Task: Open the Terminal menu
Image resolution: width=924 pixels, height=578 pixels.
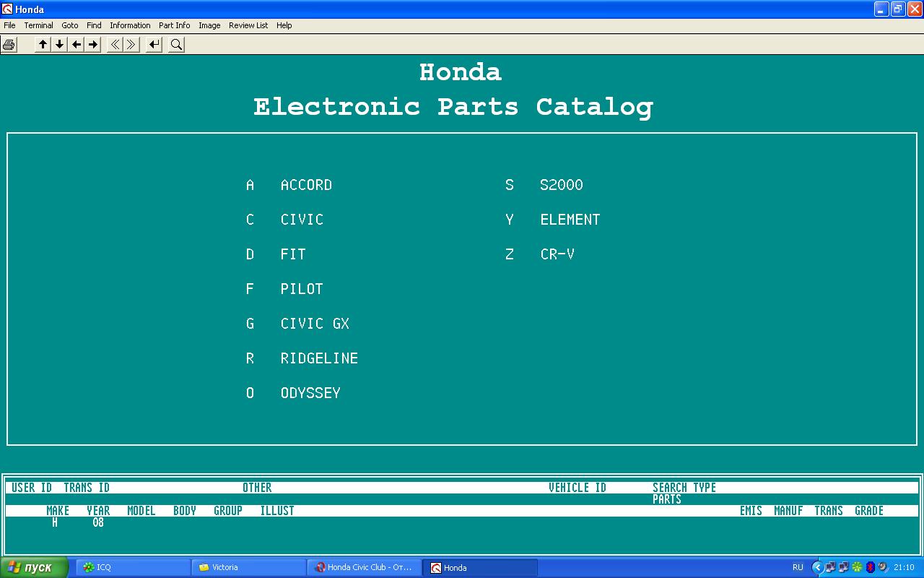Action: coord(39,25)
